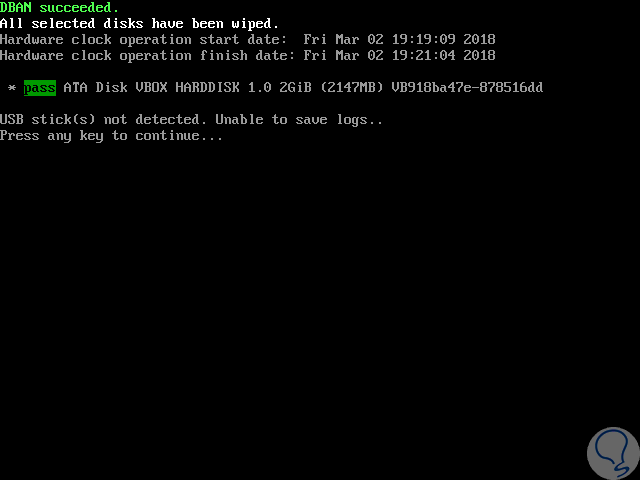
Task: Click the '1.0' disk version text
Action: coord(260,88)
